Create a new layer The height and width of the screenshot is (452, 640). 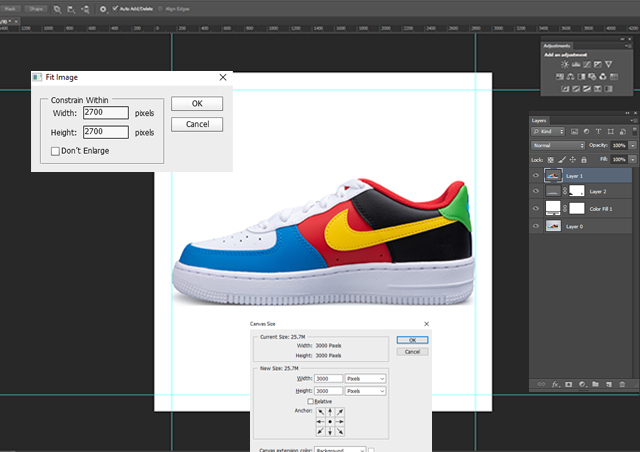coord(609,384)
